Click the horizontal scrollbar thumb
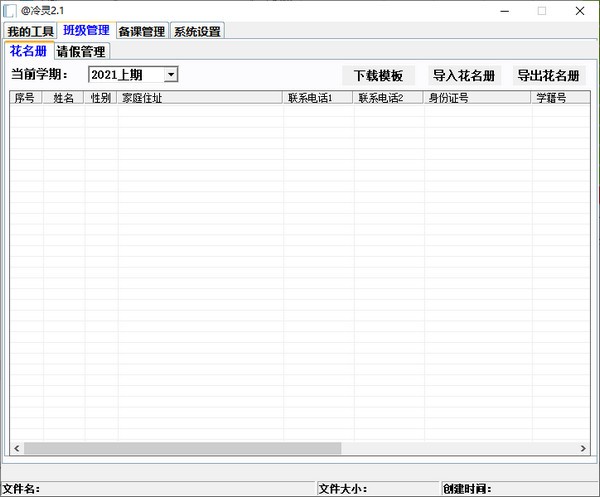Image resolution: width=600 pixels, height=497 pixels. tap(182, 448)
